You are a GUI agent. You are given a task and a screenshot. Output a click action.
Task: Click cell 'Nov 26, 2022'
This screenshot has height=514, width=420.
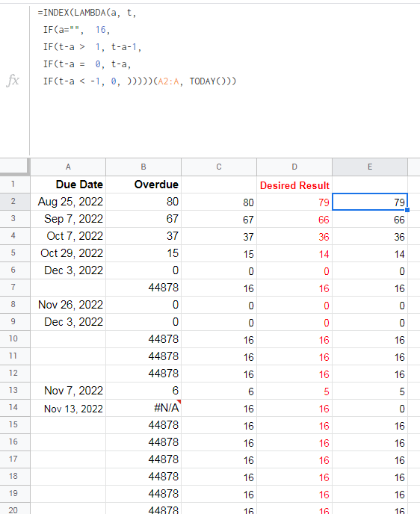click(68, 305)
